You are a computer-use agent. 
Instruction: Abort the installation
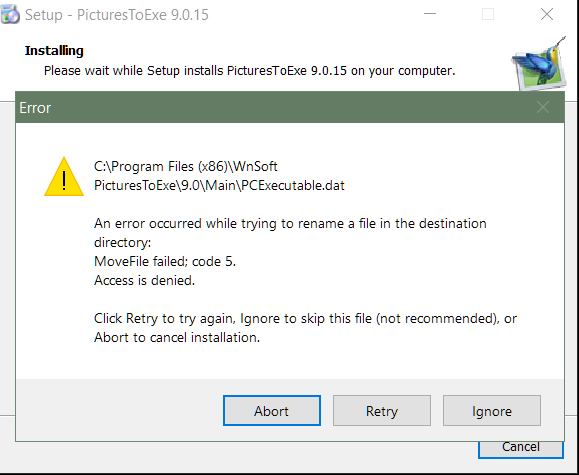(272, 410)
